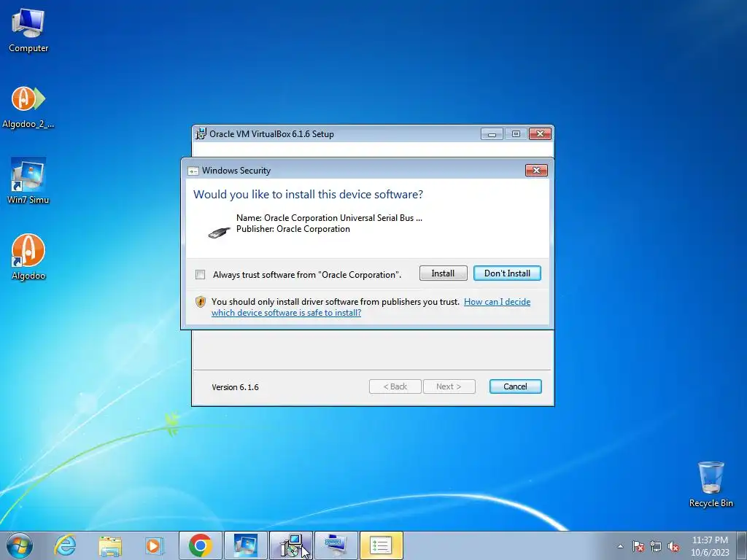The height and width of the screenshot is (560, 747).
Task: Cancel the VirtualBox setup
Action: [515, 386]
